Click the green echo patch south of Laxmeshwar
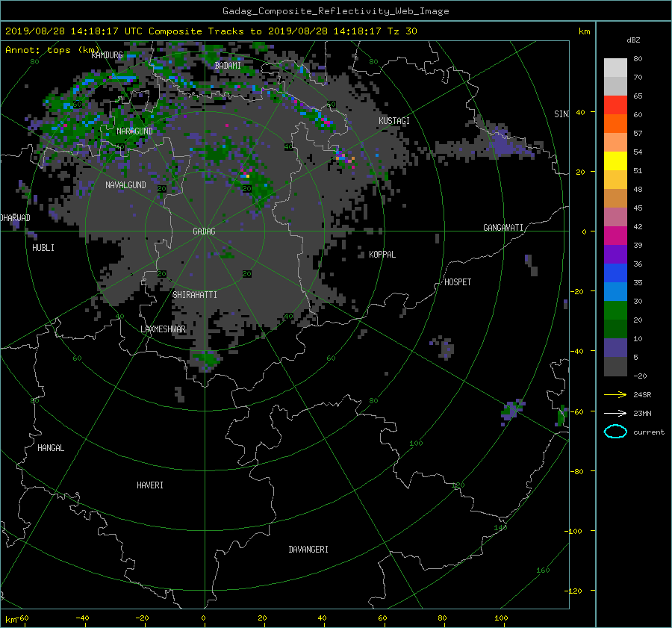This screenshot has width=672, height=628. tap(207, 359)
